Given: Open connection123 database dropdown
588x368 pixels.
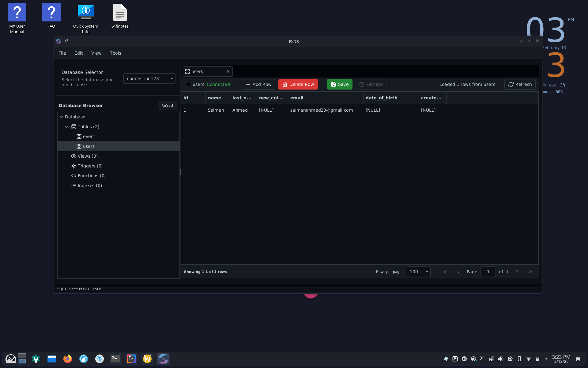Looking at the screenshot, I should [x=149, y=79].
